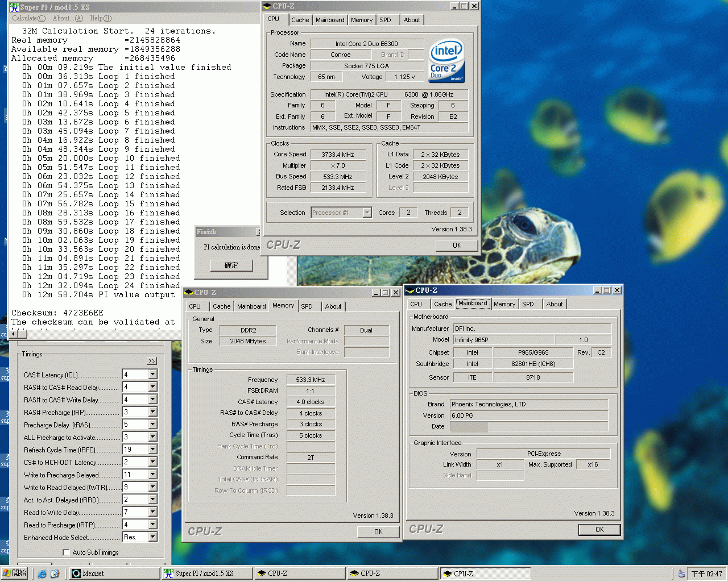Click the Super PI title bar icon
This screenshot has width=728, height=582.
[x=14, y=7]
